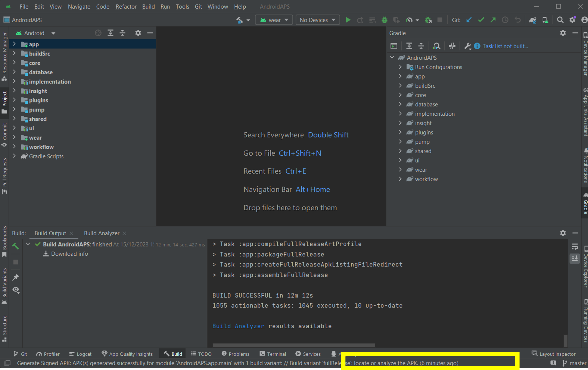The height and width of the screenshot is (370, 588).
Task: Open the wear run configuration dropdown
Action: (x=274, y=20)
